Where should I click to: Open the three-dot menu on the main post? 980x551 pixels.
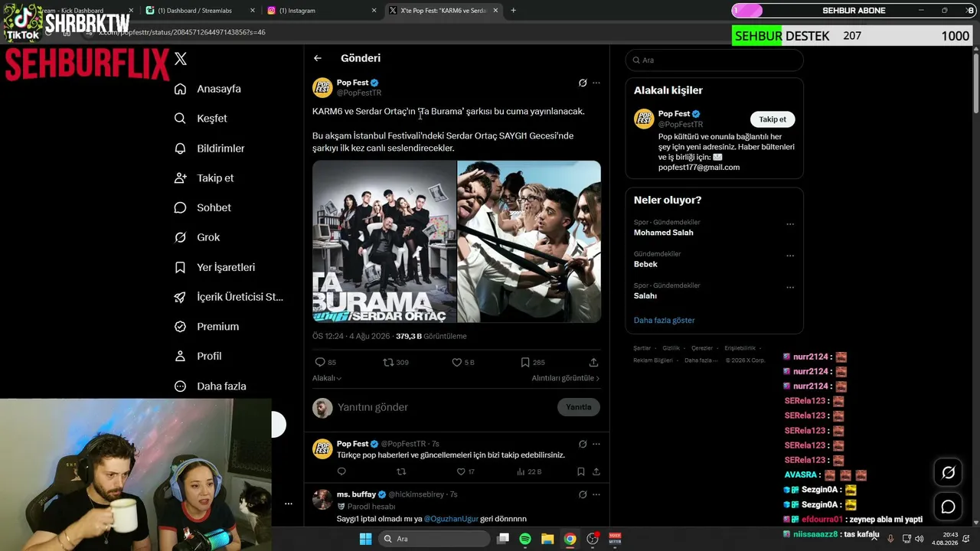pyautogui.click(x=596, y=83)
